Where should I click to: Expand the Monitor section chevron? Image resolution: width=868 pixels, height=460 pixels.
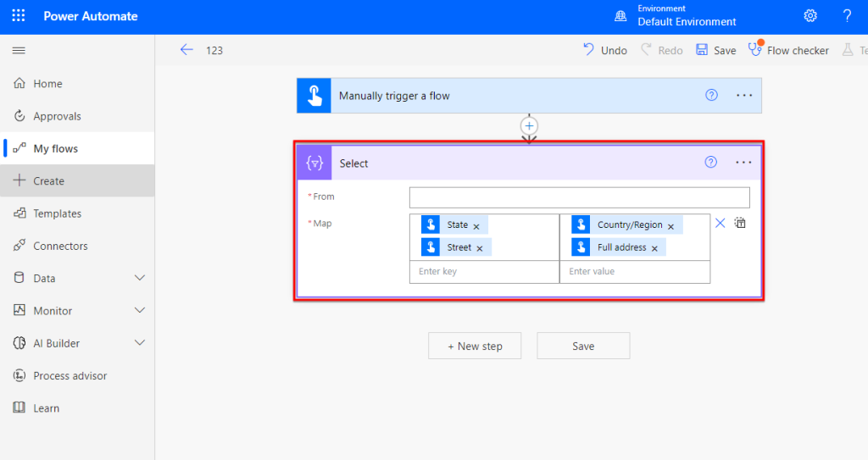pyautogui.click(x=140, y=311)
